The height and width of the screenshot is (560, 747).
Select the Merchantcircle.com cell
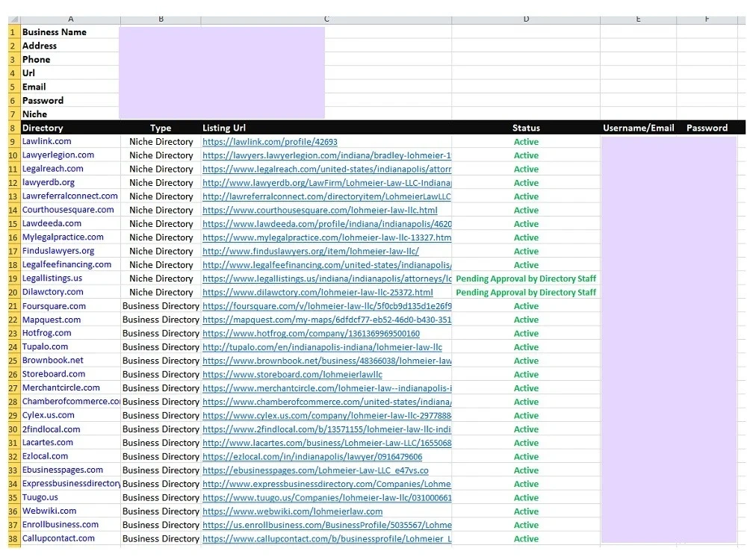click(x=70, y=388)
